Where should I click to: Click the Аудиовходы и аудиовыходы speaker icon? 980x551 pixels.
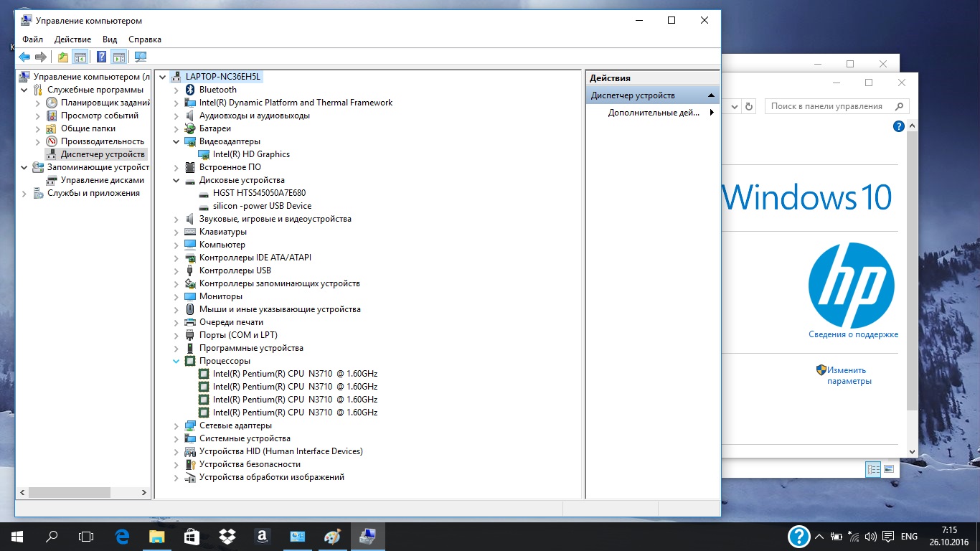pyautogui.click(x=190, y=116)
